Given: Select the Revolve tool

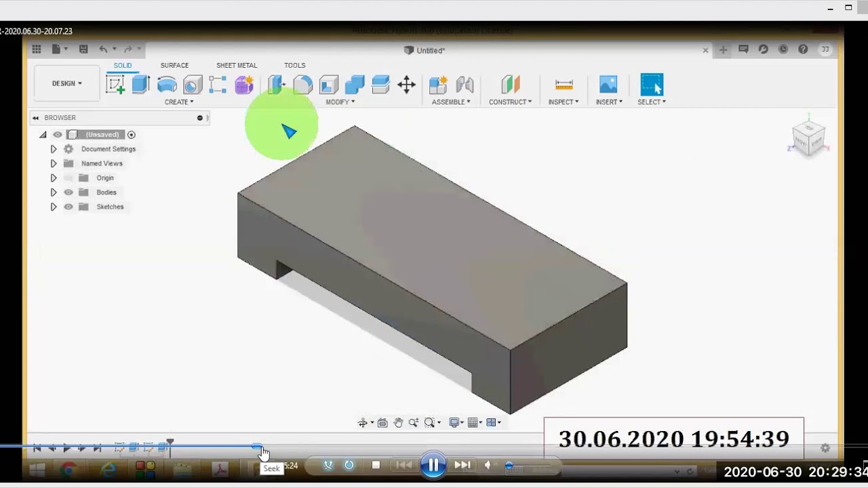Looking at the screenshot, I should coord(167,85).
